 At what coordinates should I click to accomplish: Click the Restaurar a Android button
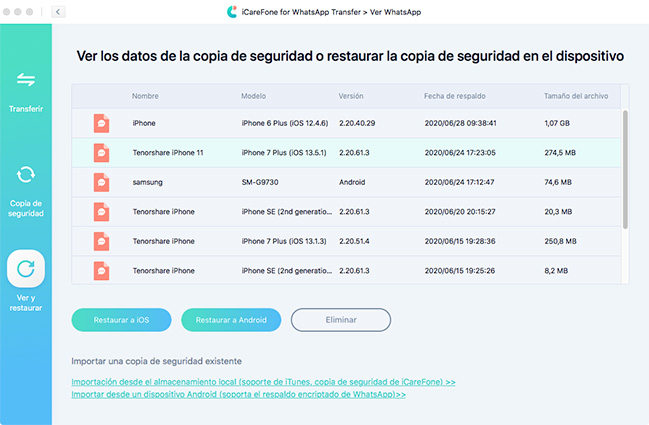[x=231, y=320]
